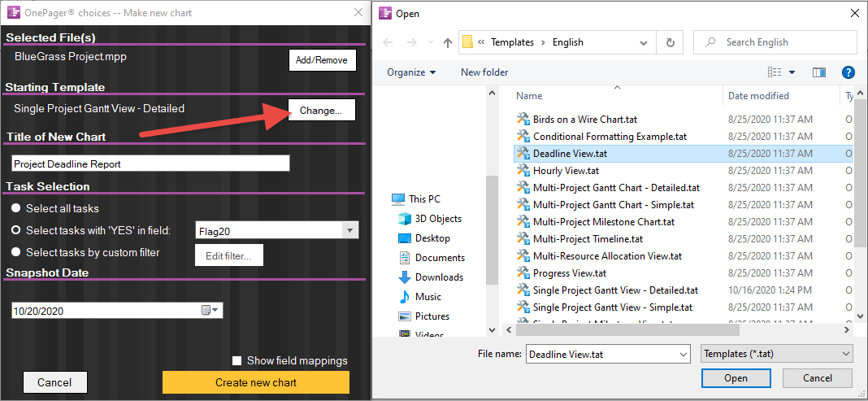
Task: Click the Progress View.tat file icon
Action: point(523,273)
